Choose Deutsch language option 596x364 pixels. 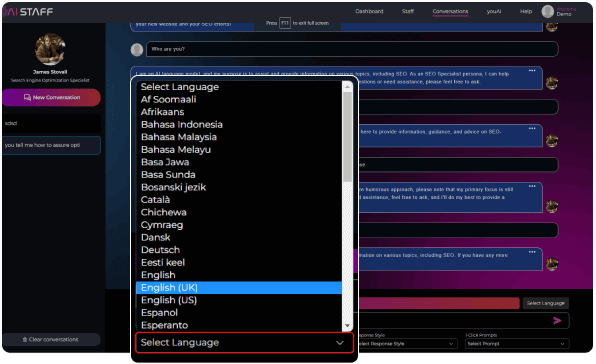[x=239, y=250]
